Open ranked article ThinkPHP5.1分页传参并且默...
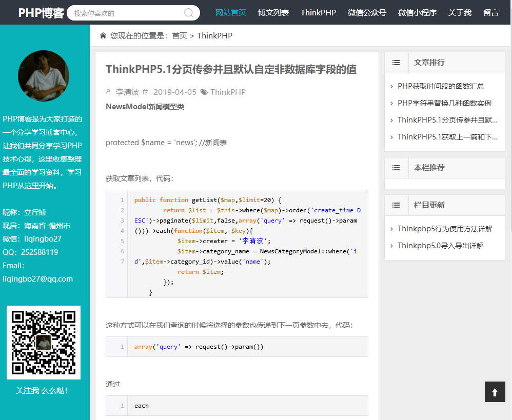The image size is (512, 420). [x=448, y=120]
